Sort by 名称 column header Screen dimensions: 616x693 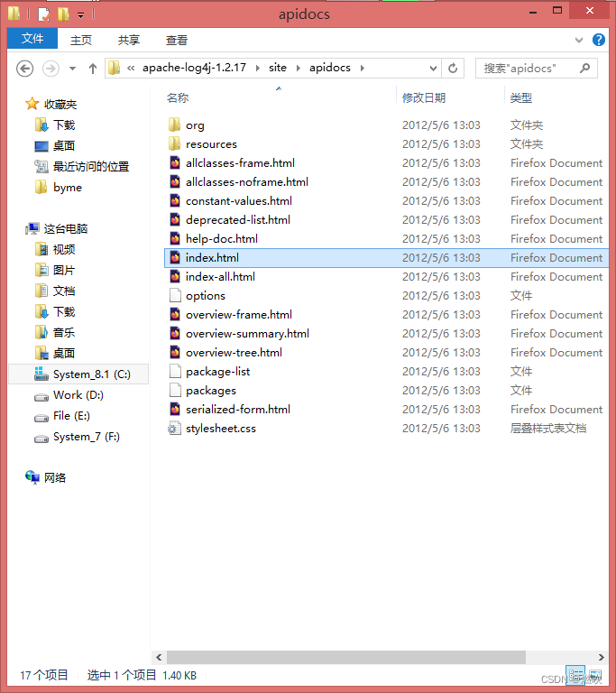click(178, 97)
